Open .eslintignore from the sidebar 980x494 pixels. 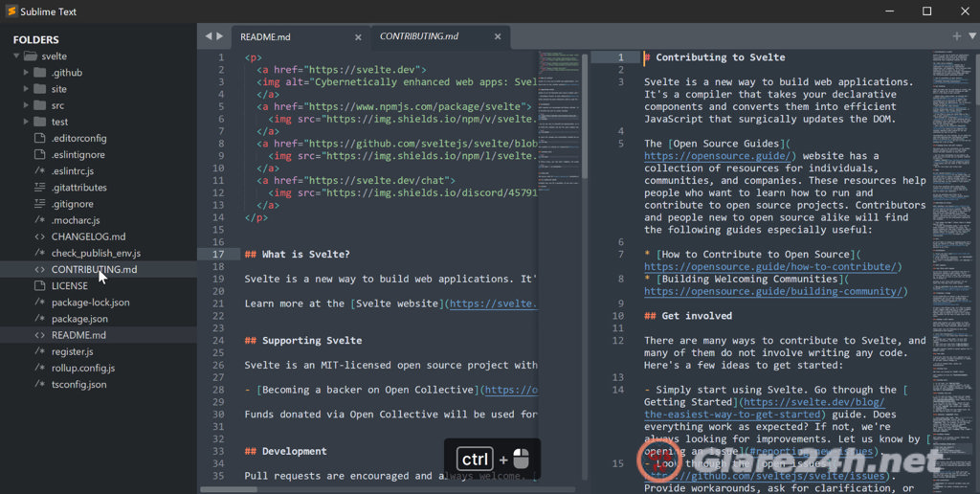(78, 154)
